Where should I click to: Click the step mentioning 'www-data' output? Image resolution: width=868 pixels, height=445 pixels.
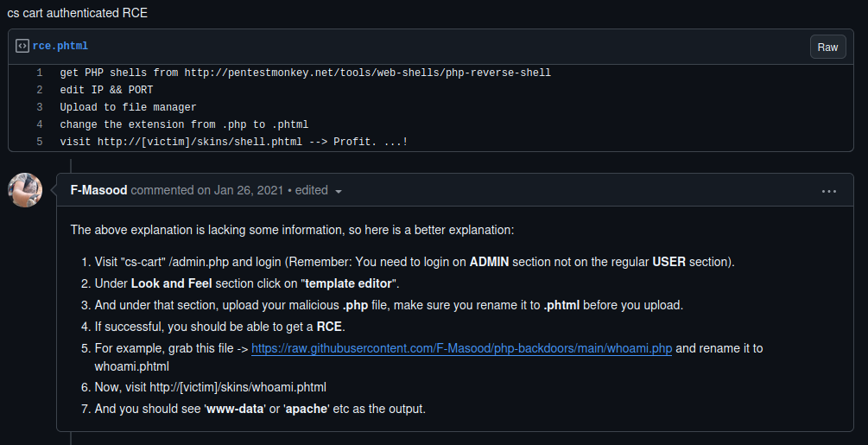[260, 409]
